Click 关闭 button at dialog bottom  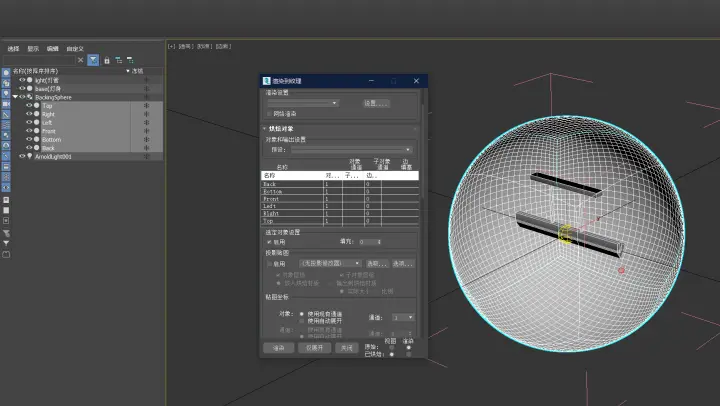(x=347, y=348)
